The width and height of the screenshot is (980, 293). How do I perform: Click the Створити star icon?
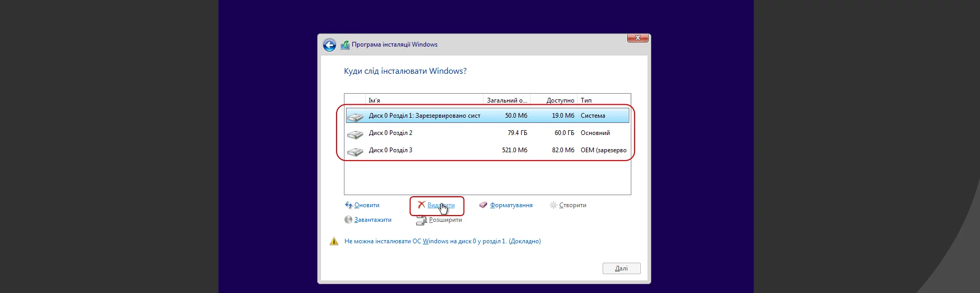coord(554,205)
